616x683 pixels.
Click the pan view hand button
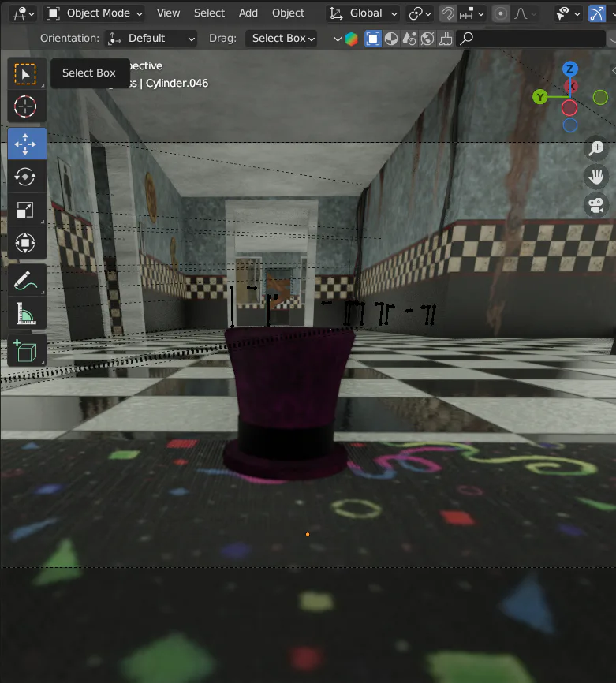click(x=596, y=177)
